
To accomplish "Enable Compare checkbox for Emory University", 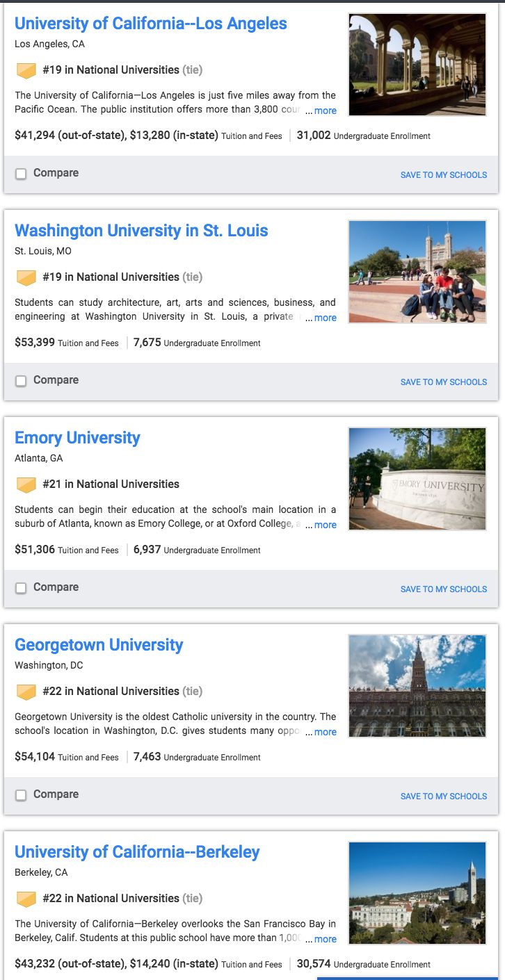I will tap(21, 588).
